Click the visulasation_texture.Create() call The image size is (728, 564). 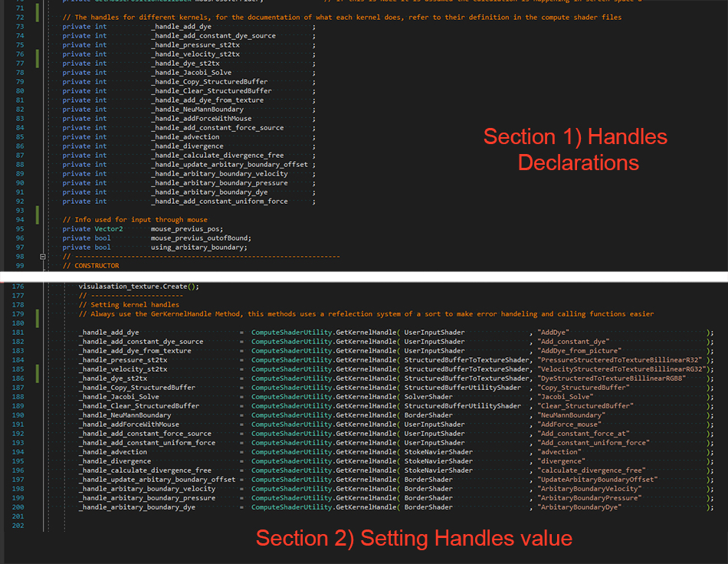(x=139, y=287)
